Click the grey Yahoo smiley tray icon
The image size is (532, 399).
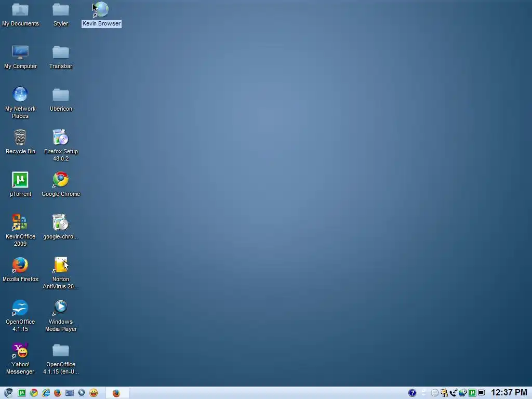[x=435, y=393]
